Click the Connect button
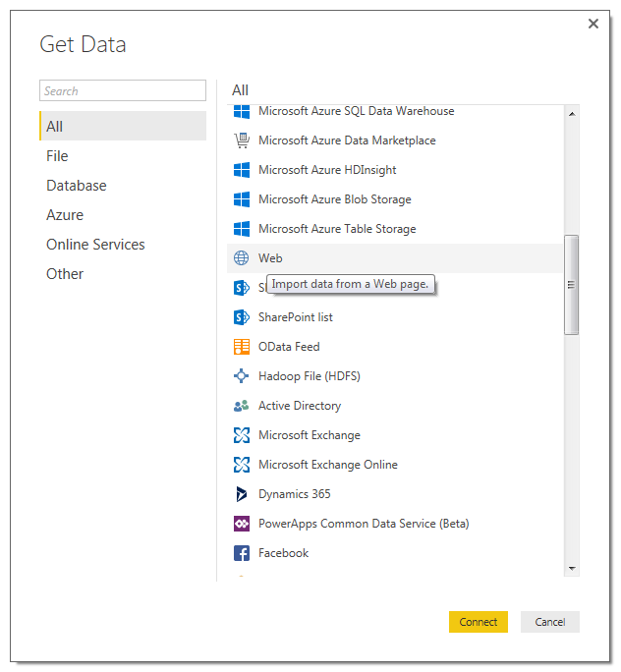621x672 pixels. coord(479,622)
